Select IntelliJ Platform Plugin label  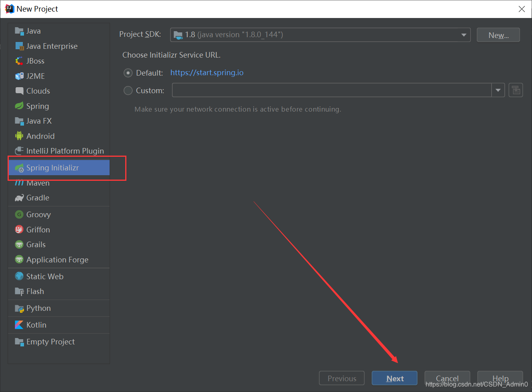point(65,151)
